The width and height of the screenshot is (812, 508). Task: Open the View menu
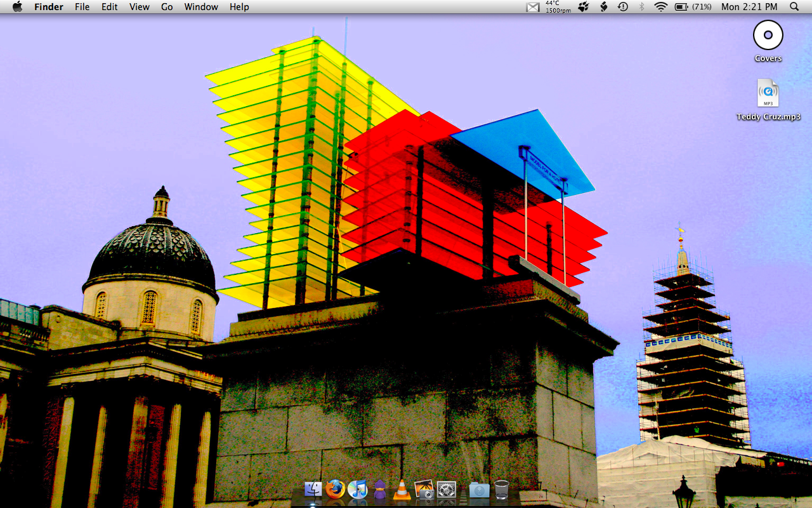tap(140, 7)
